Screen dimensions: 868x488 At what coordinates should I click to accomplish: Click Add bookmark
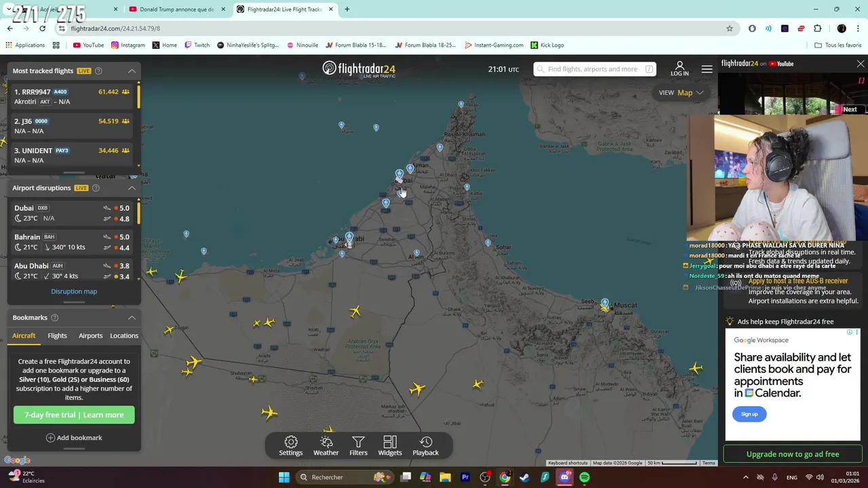[74, 438]
